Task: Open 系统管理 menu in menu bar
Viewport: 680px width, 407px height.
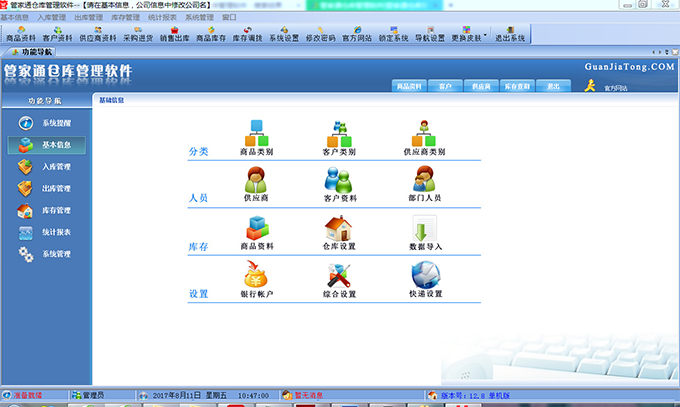Action: pyautogui.click(x=199, y=17)
